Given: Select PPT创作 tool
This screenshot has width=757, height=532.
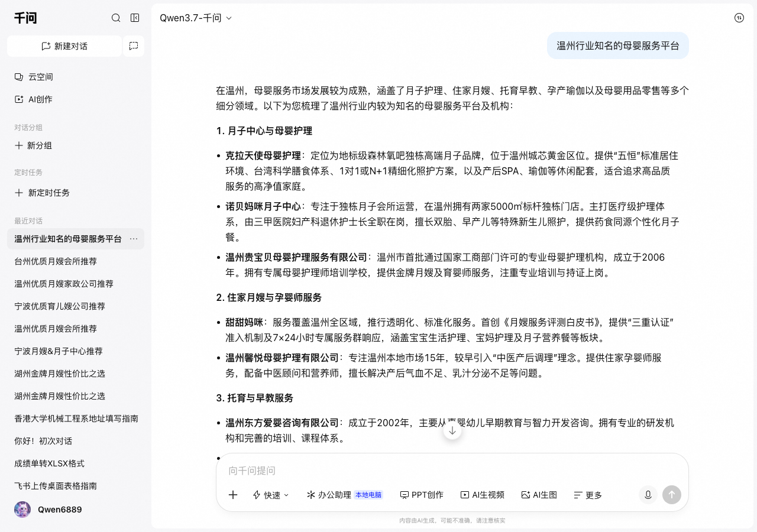Looking at the screenshot, I should tap(422, 495).
